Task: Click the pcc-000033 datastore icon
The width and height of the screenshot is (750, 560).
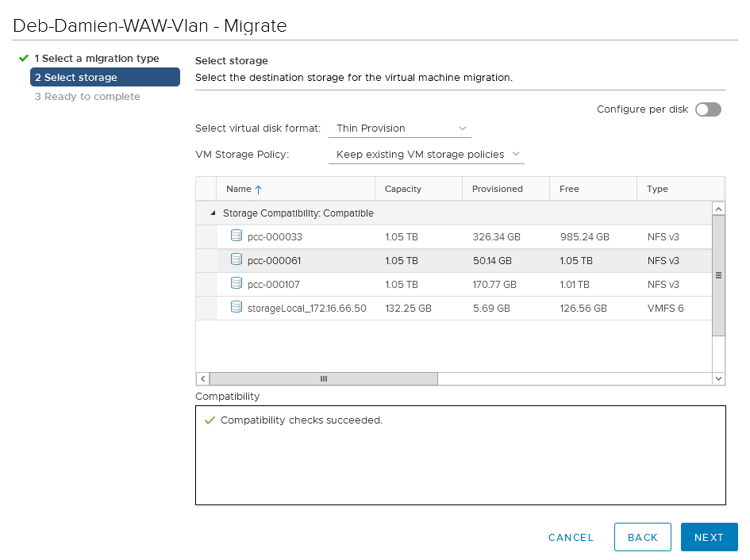Action: 237,235
